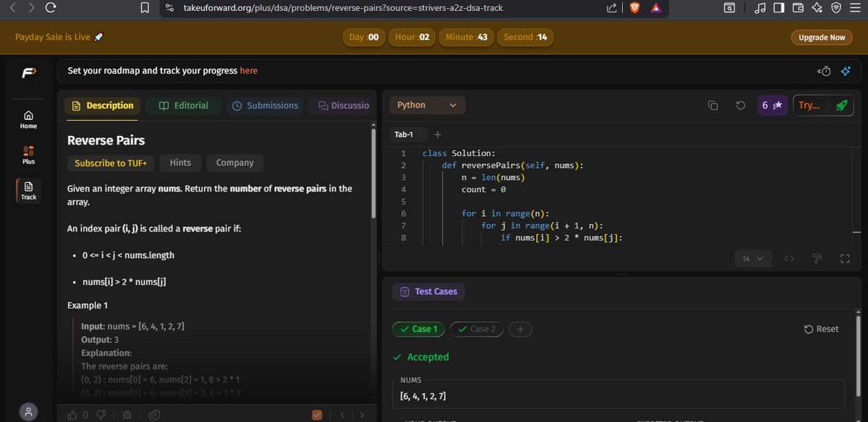Image resolution: width=868 pixels, height=422 pixels.
Task: Open the Hints button
Action: [x=180, y=163]
